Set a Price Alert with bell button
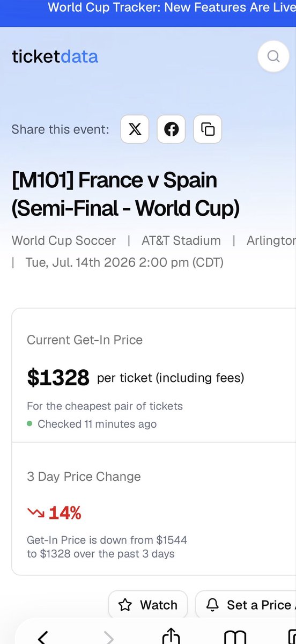Image resolution: width=296 pixels, height=644 pixels. click(x=246, y=605)
